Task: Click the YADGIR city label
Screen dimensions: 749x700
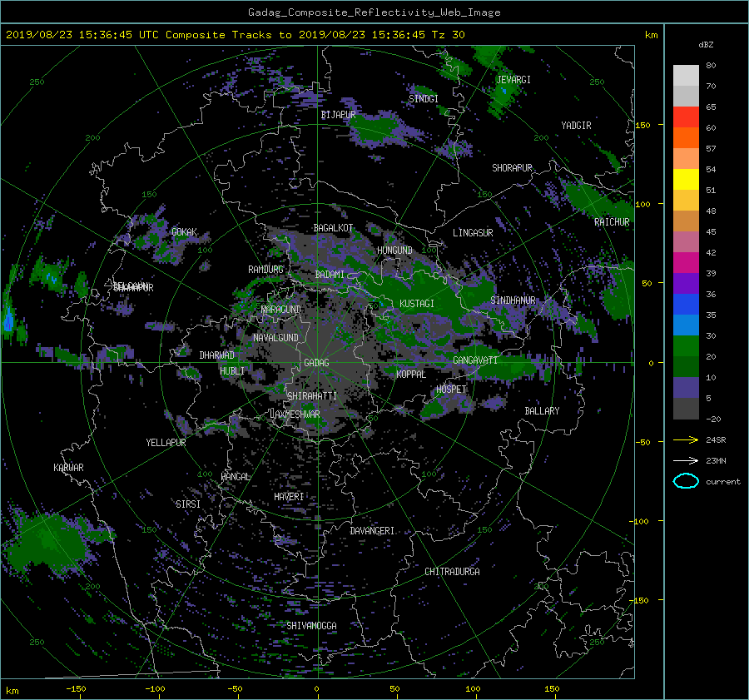Action: (576, 126)
